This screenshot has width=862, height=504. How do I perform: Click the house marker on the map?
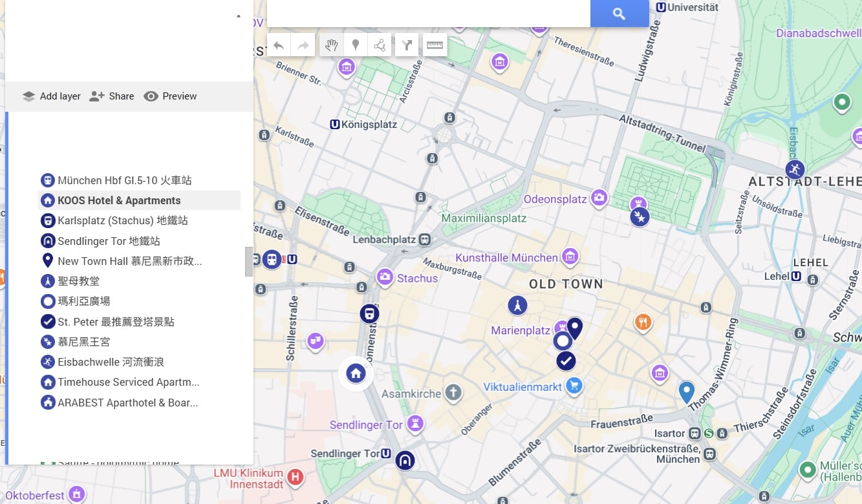click(x=356, y=373)
